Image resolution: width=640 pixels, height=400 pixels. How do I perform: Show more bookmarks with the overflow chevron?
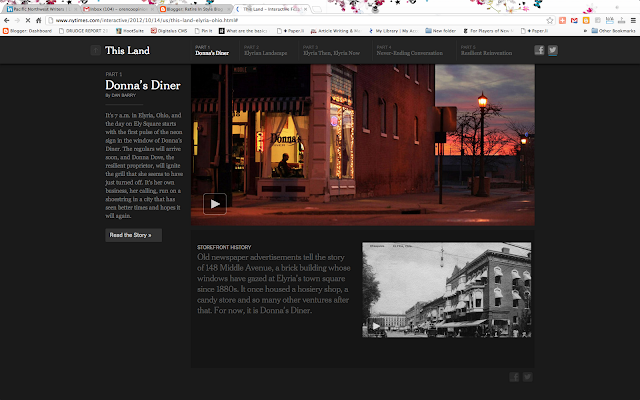(586, 31)
